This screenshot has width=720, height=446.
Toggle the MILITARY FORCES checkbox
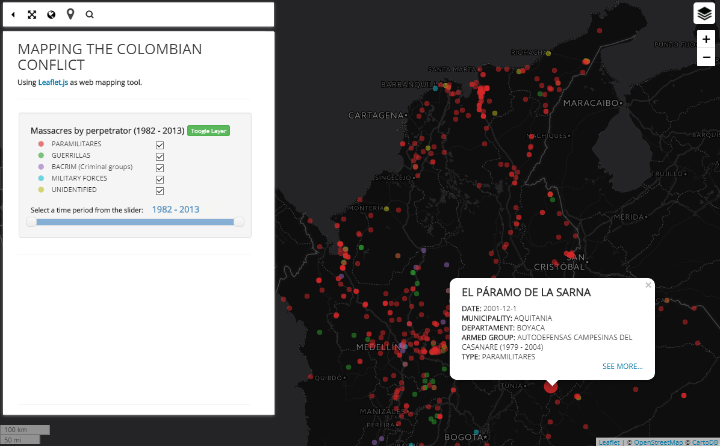pos(160,180)
